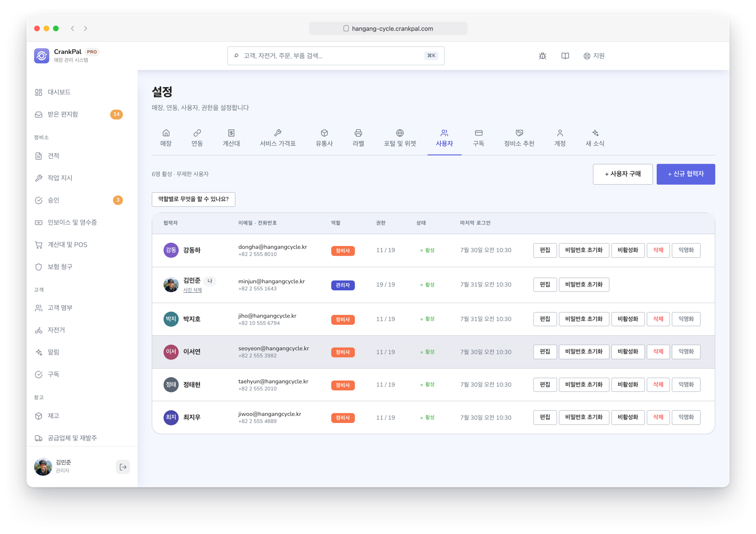Switch to the 서비스 가격표 tab
Image resolution: width=756 pixels, height=534 pixels.
278,138
